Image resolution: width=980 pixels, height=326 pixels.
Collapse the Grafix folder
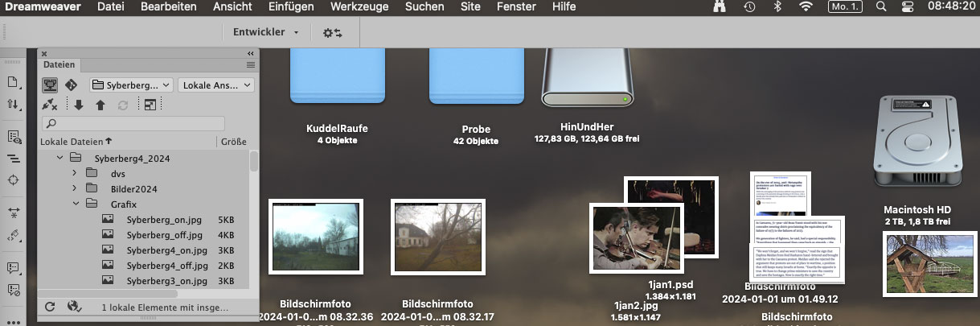coord(75,204)
